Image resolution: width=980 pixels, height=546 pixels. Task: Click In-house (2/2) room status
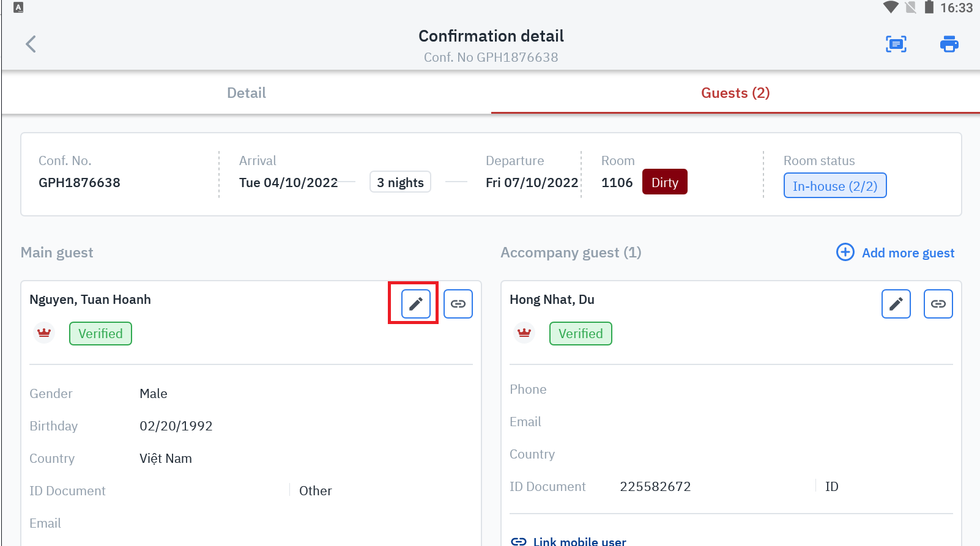[834, 186]
